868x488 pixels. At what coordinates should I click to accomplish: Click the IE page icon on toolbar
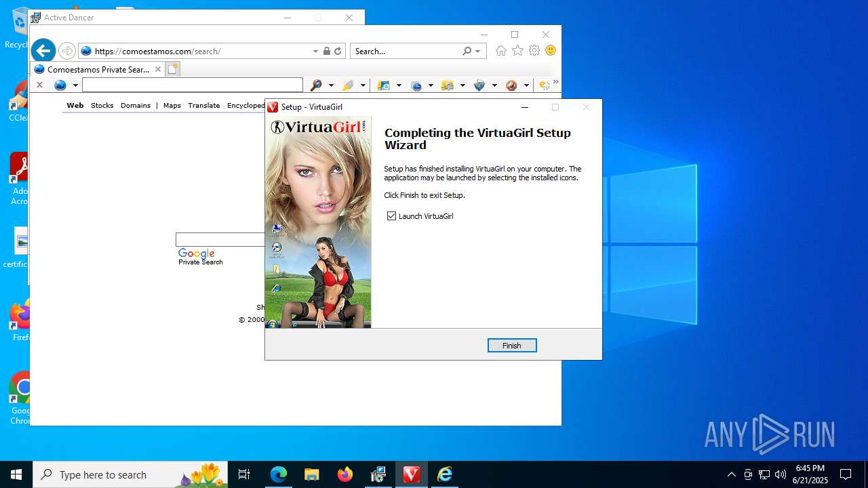(x=384, y=85)
